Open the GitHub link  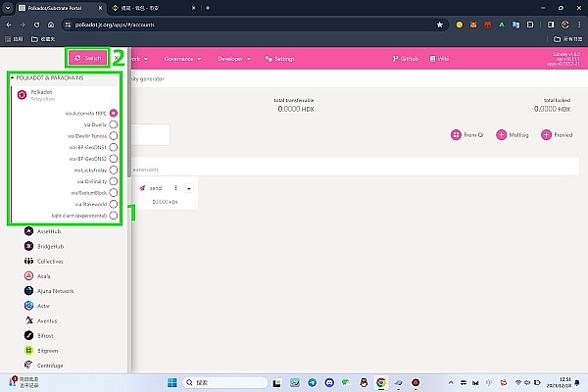click(x=405, y=59)
